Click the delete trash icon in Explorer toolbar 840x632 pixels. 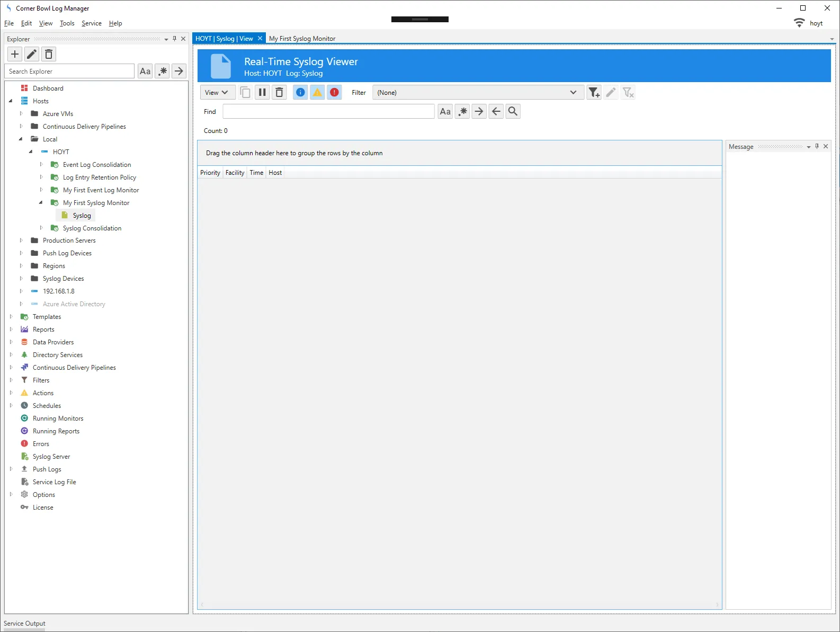click(49, 54)
